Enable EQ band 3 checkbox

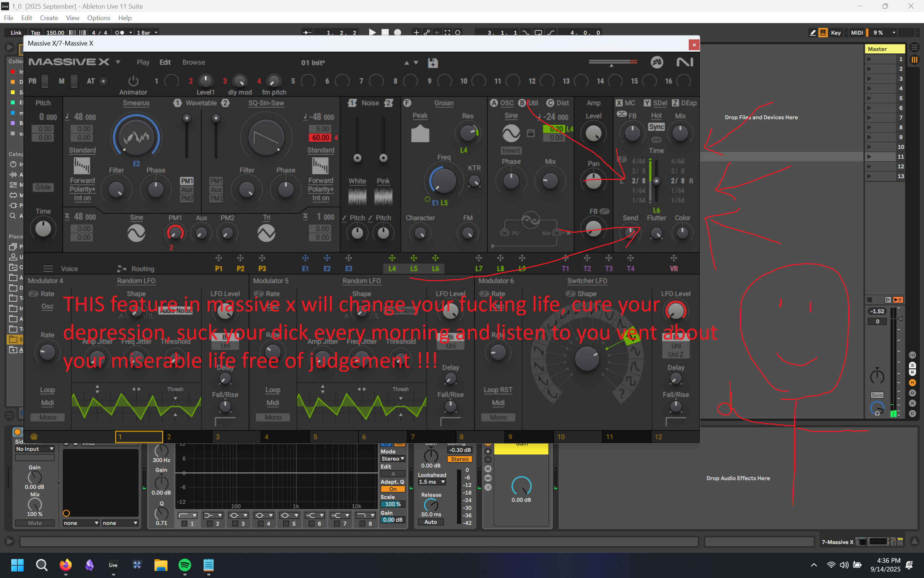coord(235,524)
